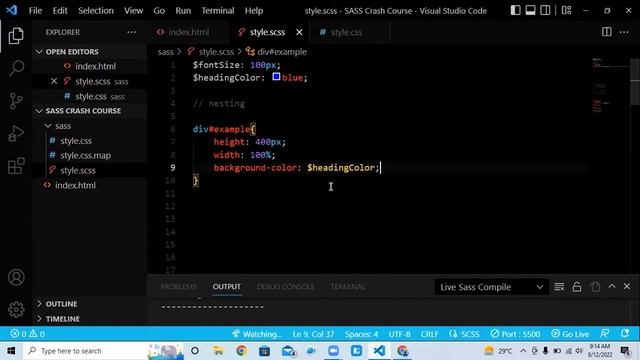Toggle secondary side bar layout icon

(x=545, y=10)
